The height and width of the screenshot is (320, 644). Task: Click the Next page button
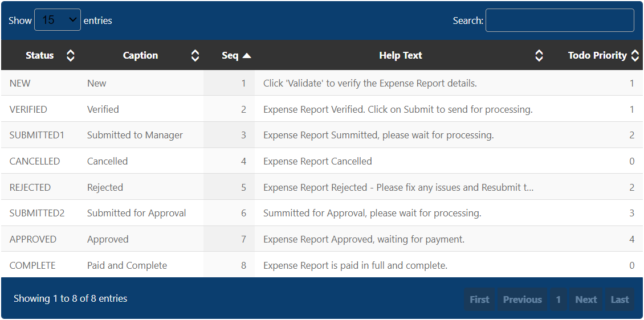coord(586,300)
